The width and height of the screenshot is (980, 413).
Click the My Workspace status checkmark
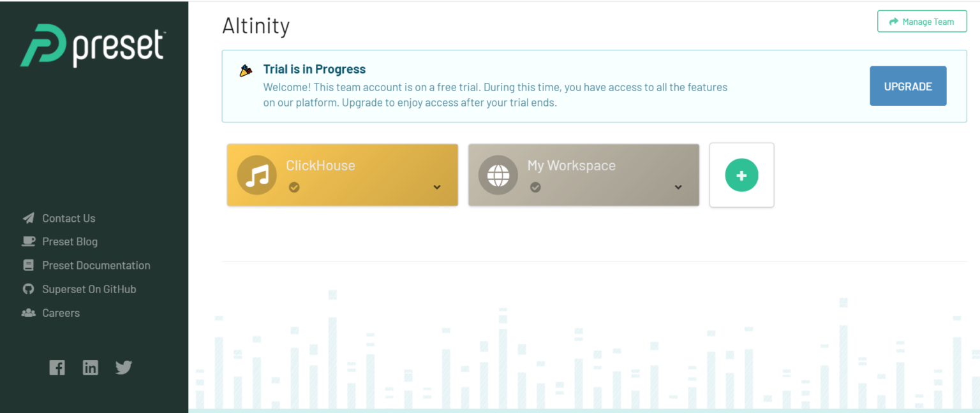pyautogui.click(x=535, y=187)
